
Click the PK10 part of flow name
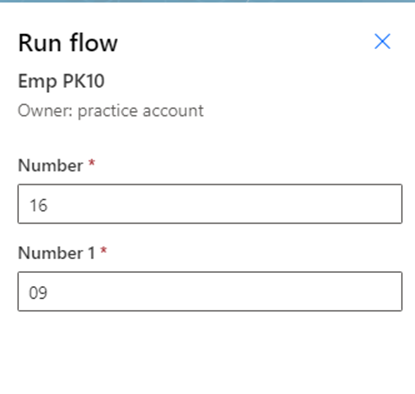[84, 81]
